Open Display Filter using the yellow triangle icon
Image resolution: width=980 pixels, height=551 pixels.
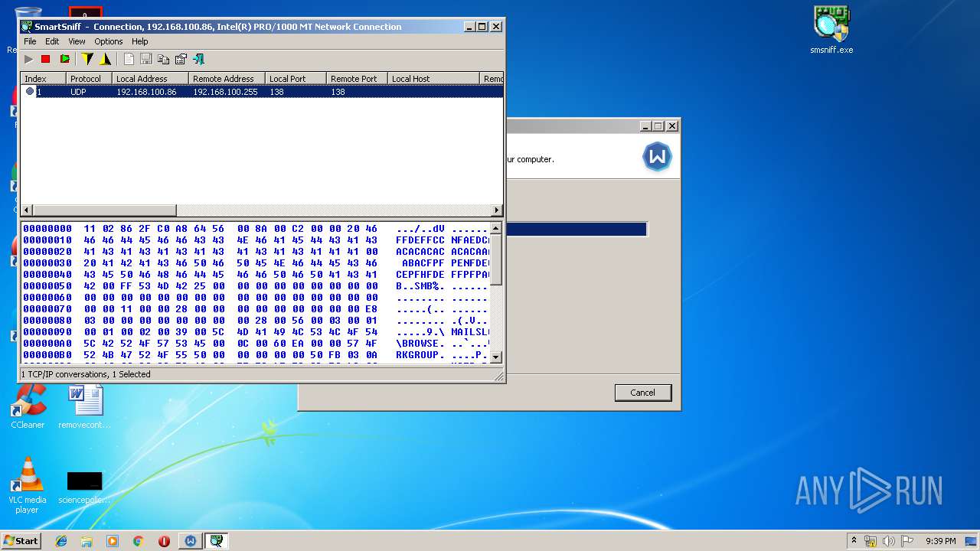pos(105,59)
